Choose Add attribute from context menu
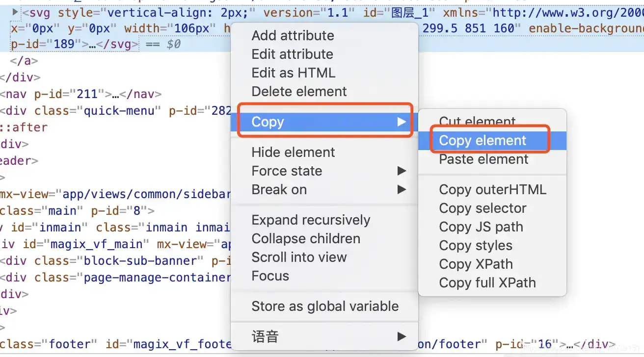644x357 pixels. click(x=293, y=35)
